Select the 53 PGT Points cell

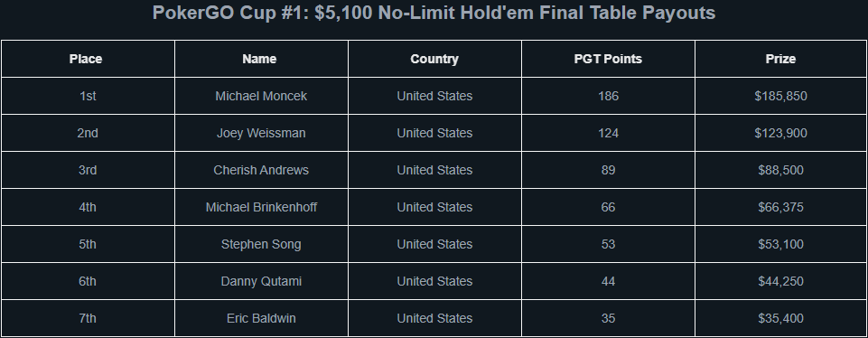[x=608, y=244]
